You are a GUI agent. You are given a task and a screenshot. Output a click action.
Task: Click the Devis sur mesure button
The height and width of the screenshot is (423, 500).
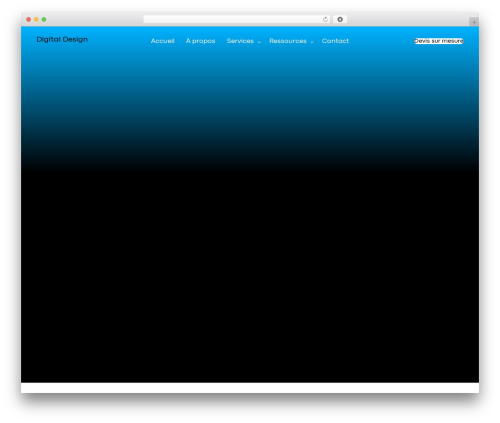tap(438, 41)
